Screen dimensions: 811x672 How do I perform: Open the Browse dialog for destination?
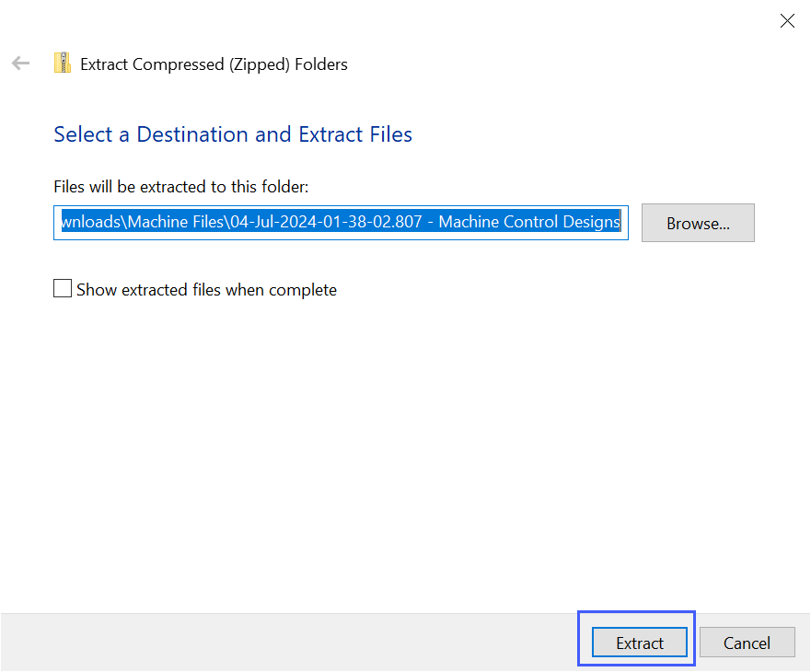pos(697,223)
